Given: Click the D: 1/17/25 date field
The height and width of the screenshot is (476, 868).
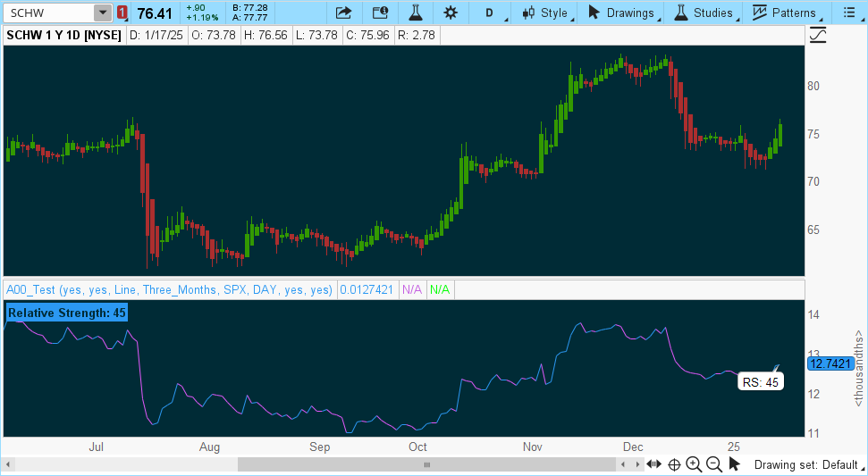Looking at the screenshot, I should [156, 36].
